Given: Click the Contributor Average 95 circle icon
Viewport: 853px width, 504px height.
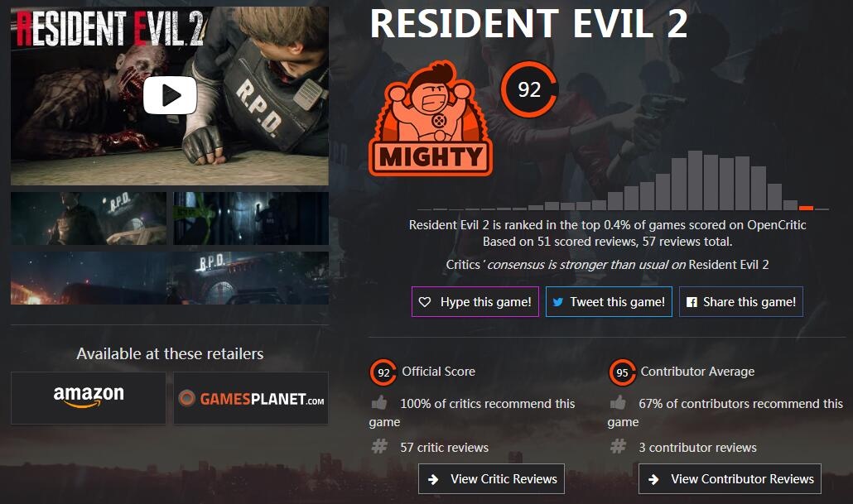Looking at the screenshot, I should [622, 372].
